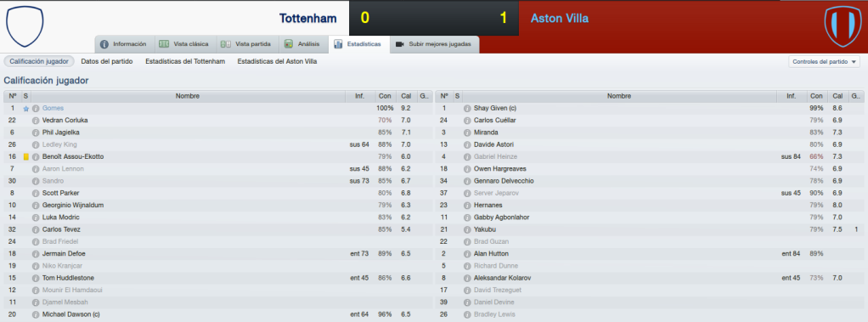Click the info icon next to Yakubu
The width and height of the screenshot is (868, 322).
467,229
